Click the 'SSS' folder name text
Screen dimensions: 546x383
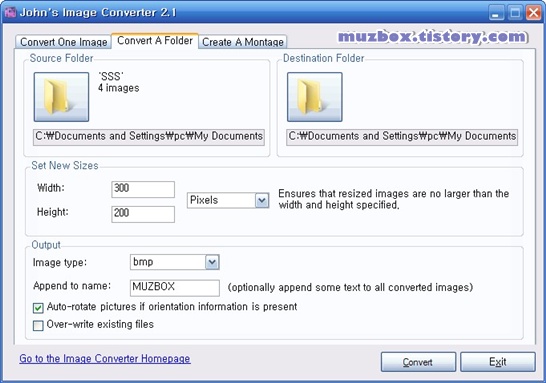111,76
